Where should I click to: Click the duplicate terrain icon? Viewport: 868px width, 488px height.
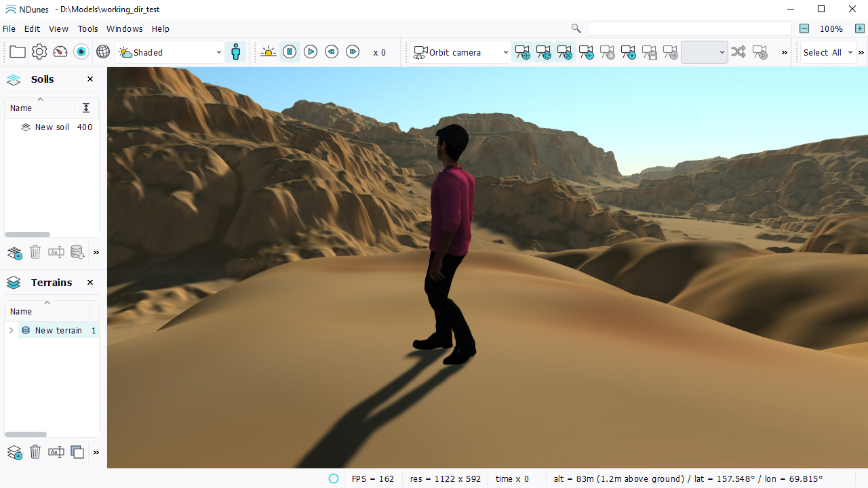pyautogui.click(x=77, y=452)
